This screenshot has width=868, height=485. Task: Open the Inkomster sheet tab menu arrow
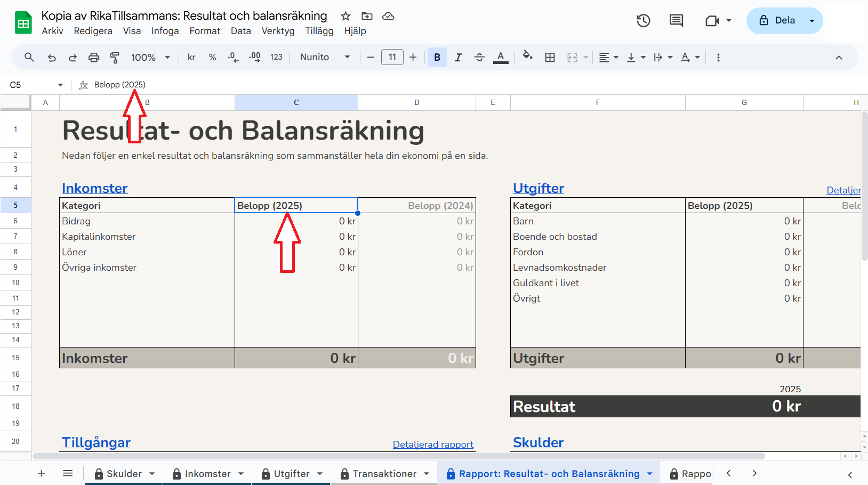coord(241,474)
